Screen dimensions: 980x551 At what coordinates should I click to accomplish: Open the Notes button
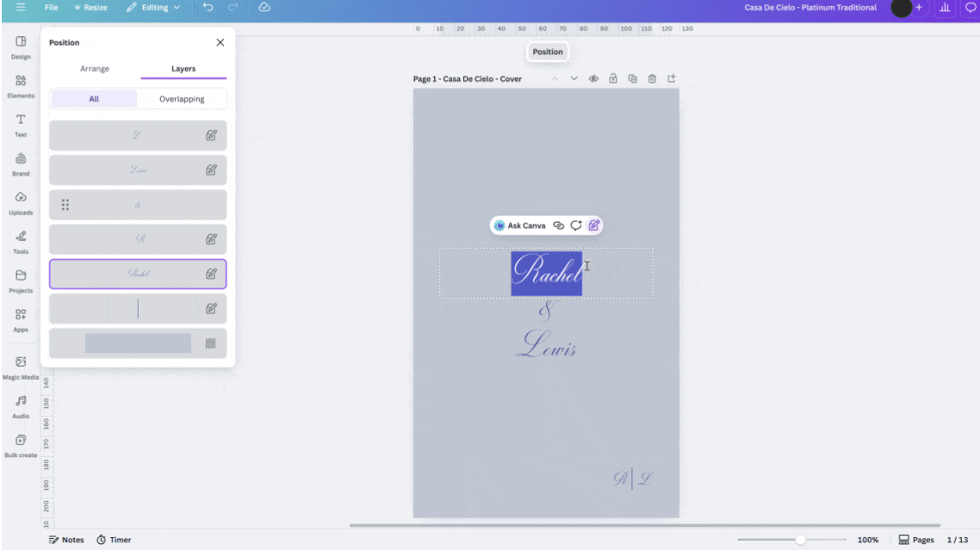[66, 540]
